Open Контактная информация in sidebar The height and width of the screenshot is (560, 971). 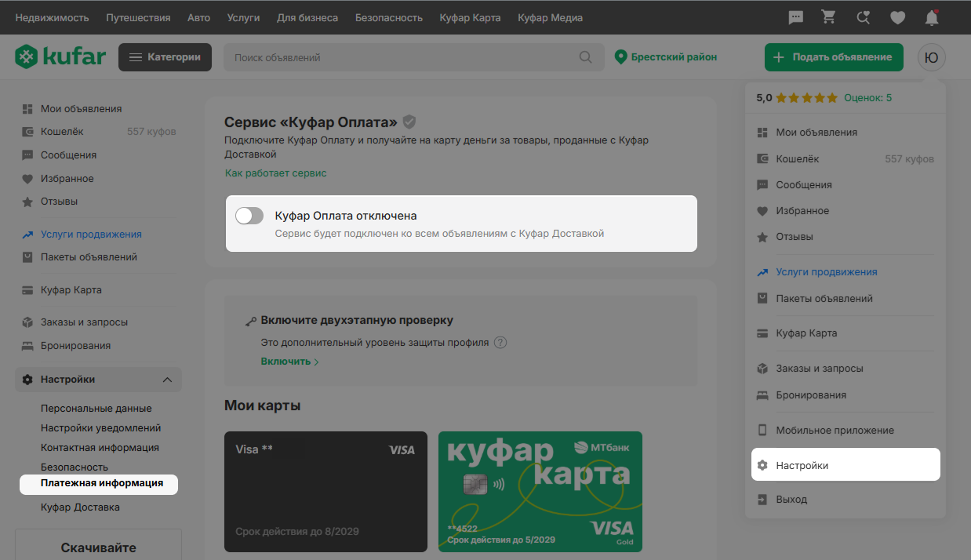pos(100,448)
